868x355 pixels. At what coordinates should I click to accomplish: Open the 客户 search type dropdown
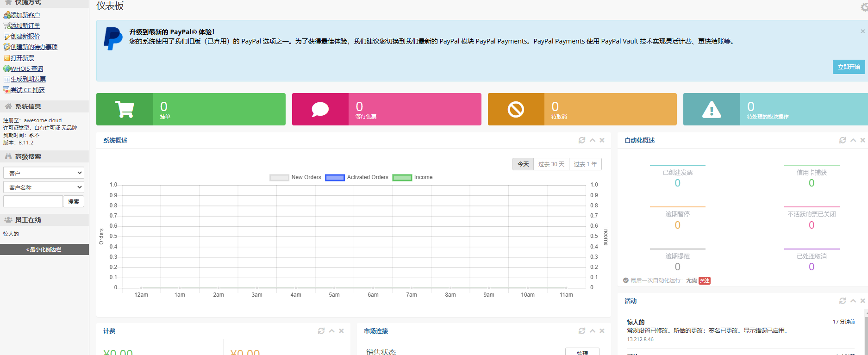point(44,173)
